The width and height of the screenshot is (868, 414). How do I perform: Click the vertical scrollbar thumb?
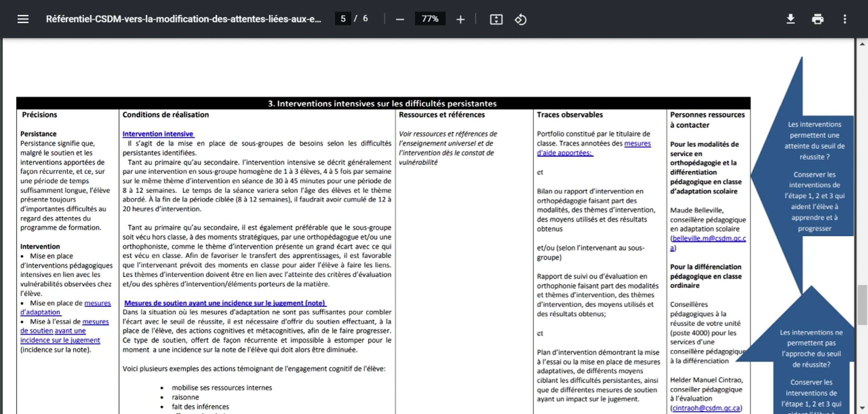(x=863, y=305)
